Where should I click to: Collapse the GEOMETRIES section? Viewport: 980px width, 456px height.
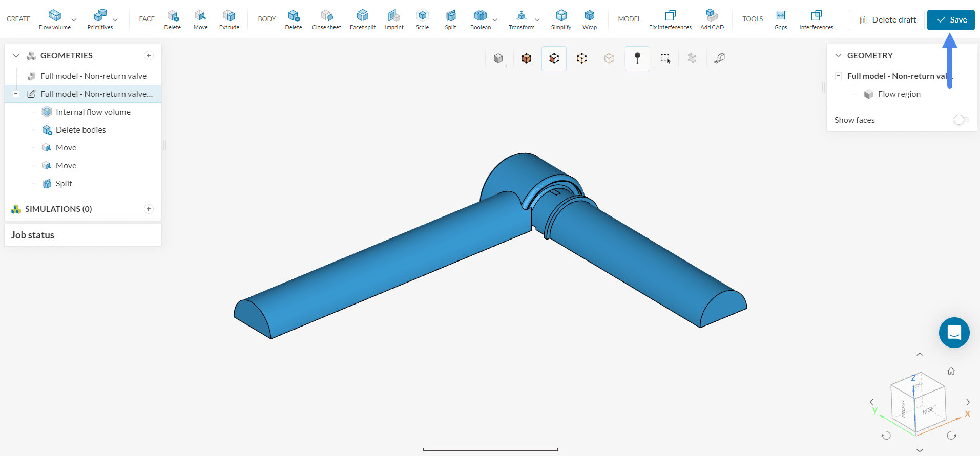16,55
